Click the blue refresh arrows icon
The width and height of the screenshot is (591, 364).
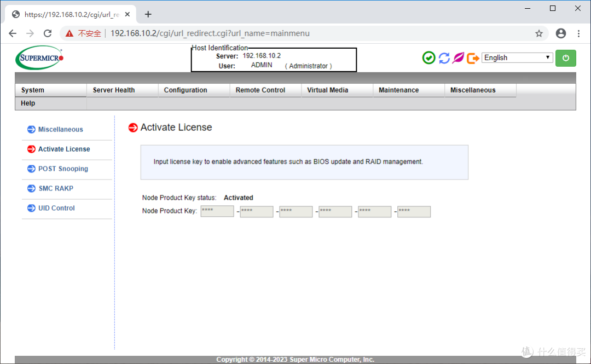[444, 57]
